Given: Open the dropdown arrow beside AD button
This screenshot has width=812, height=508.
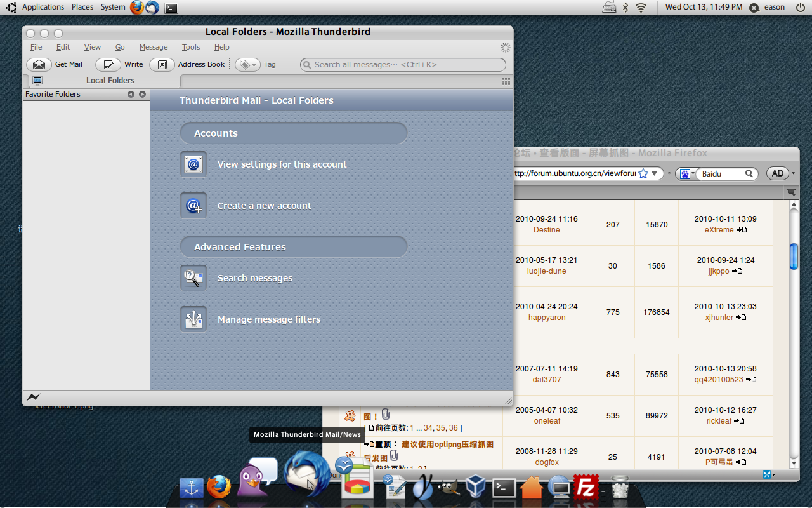Looking at the screenshot, I should pyautogui.click(x=794, y=173).
